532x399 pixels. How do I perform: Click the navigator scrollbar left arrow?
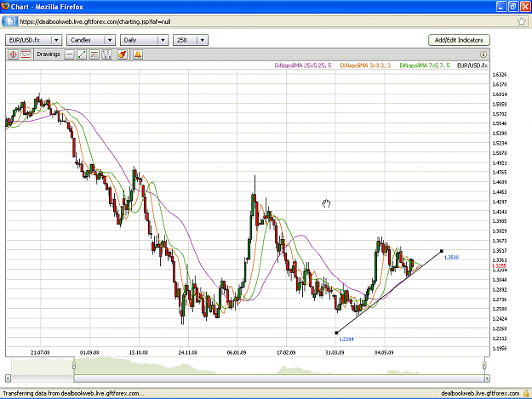point(9,379)
